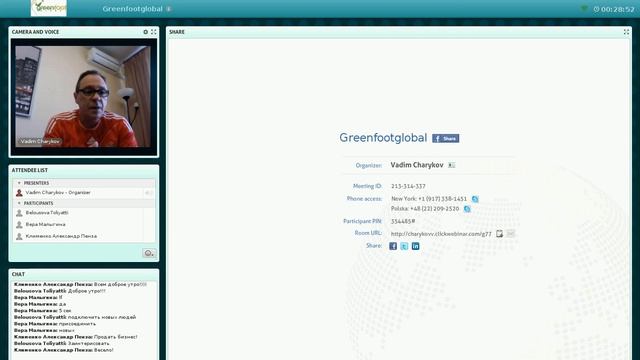Share room on Twitter icon
This screenshot has width=640, height=360.
click(404, 246)
